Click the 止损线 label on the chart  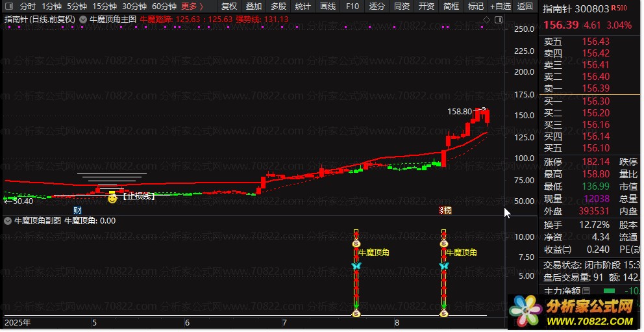pos(139,196)
